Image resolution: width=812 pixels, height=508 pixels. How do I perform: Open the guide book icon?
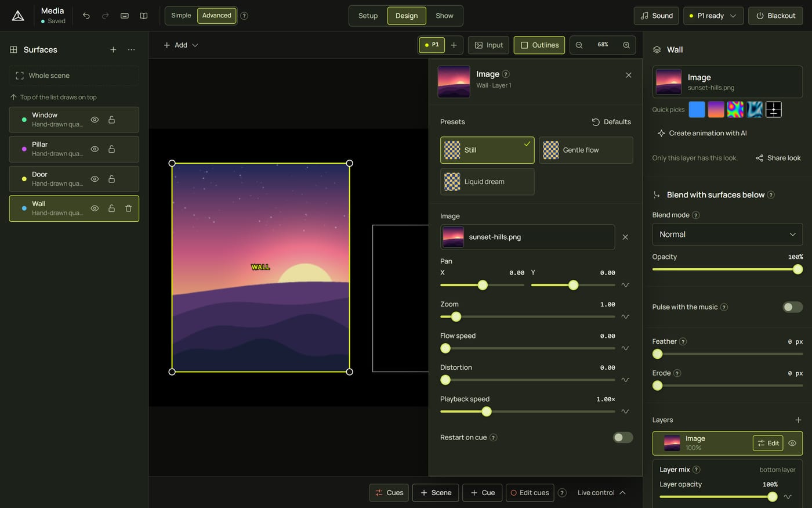(x=144, y=16)
